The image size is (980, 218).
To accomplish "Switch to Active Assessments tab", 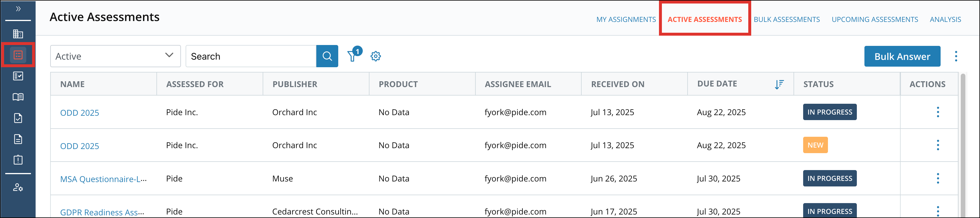I will (705, 20).
